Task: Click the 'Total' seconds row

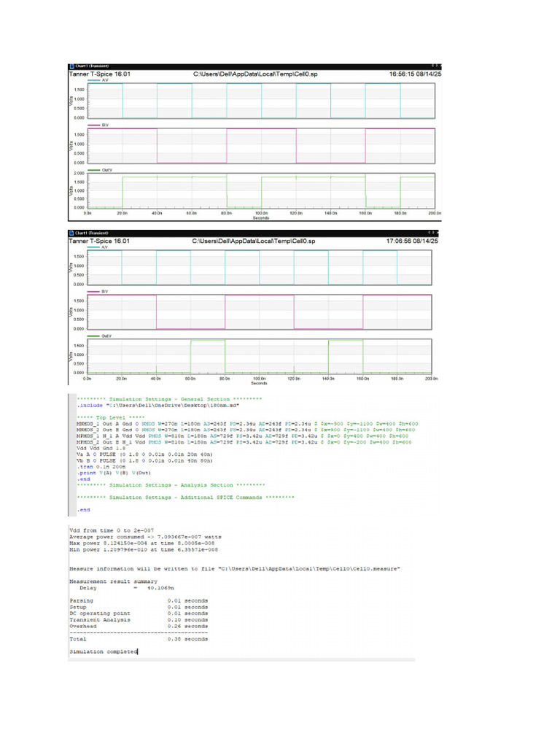Action: 139,639
